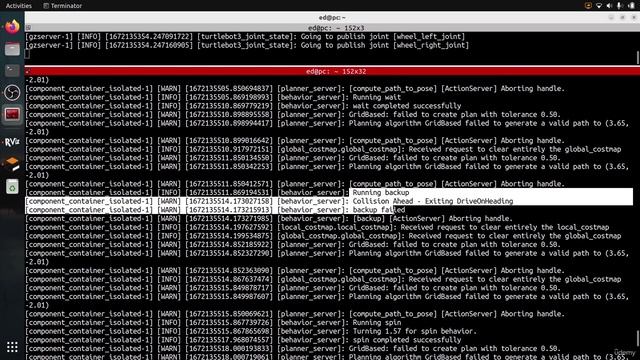The image size is (640, 360).
Task: Click the small icon at left of the red pane titlebar
Action: [x=28, y=71]
